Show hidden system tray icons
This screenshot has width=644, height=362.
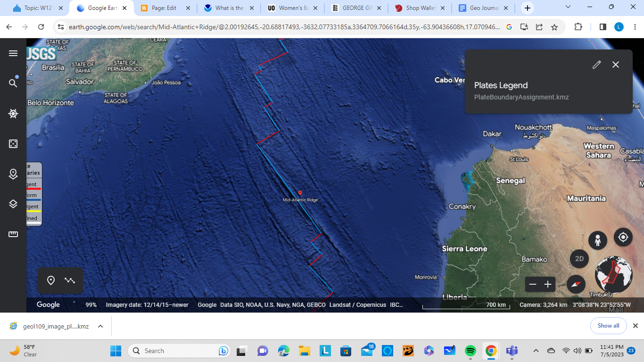(x=536, y=351)
